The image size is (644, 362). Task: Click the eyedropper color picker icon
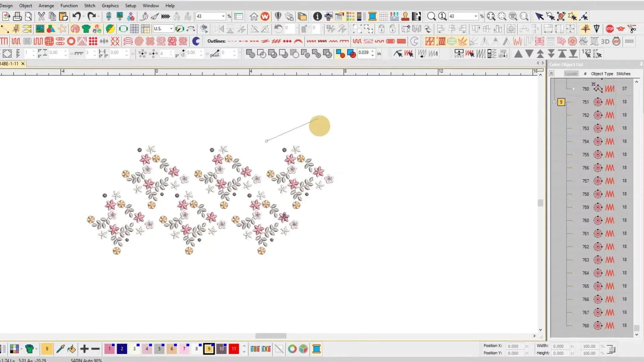pyautogui.click(x=60, y=349)
